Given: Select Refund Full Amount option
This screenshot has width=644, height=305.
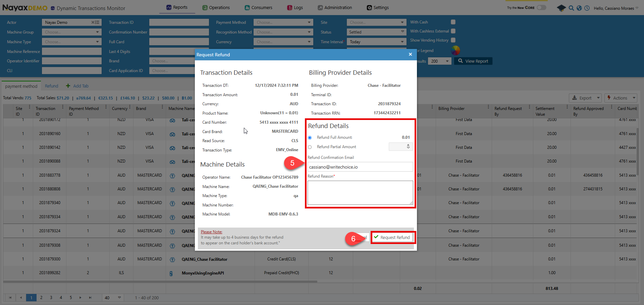Looking at the screenshot, I should click(x=310, y=138).
